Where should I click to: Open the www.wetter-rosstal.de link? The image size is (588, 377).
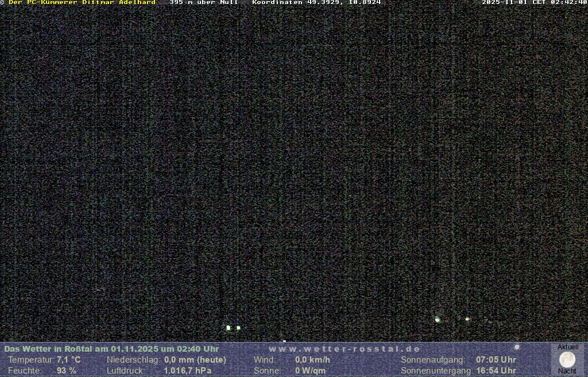pos(345,349)
